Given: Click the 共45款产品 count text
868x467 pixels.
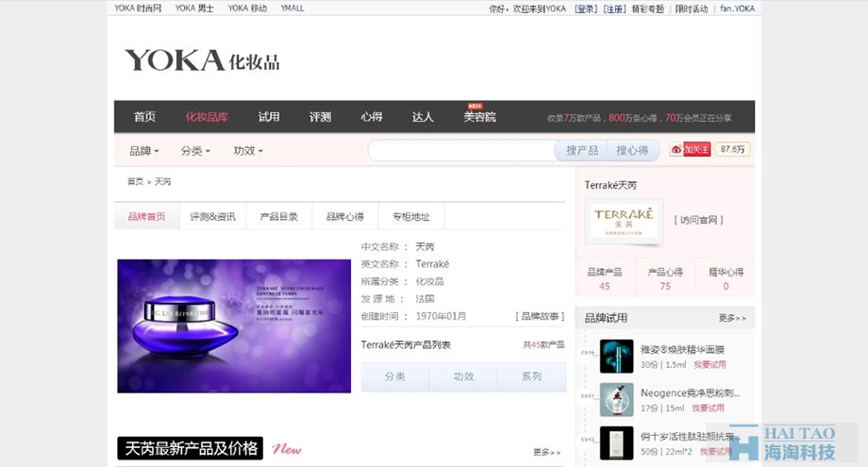Looking at the screenshot, I should (x=543, y=344).
